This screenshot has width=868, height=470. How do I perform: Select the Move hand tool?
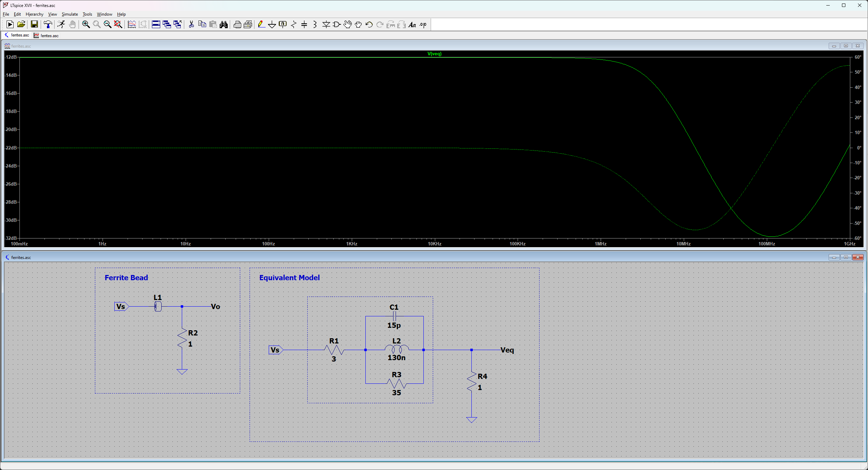pos(347,24)
